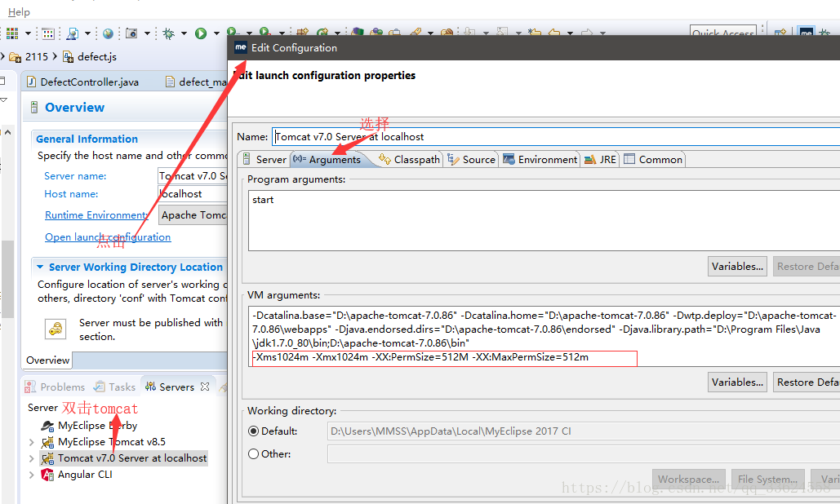Click the publish icon beside 'Server must be published'
The width and height of the screenshot is (840, 504).
56,329
